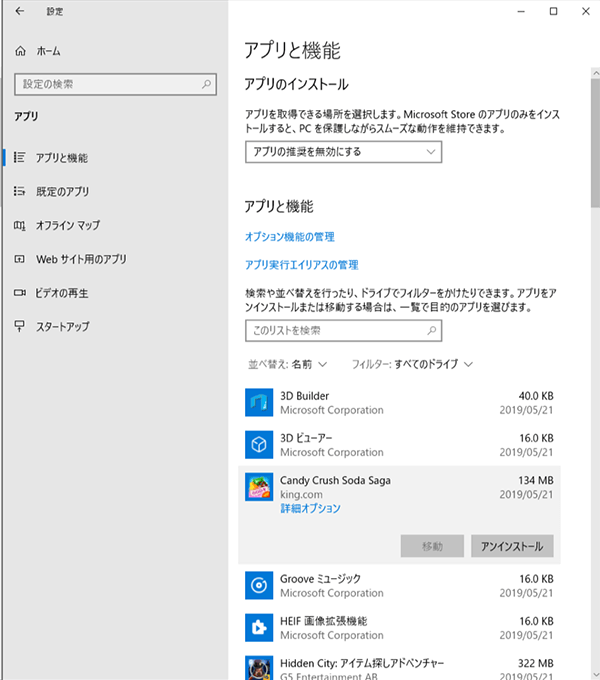Image resolution: width=600 pixels, height=680 pixels.
Task: Open 詳細オプション for Candy Crush
Action: 310,508
